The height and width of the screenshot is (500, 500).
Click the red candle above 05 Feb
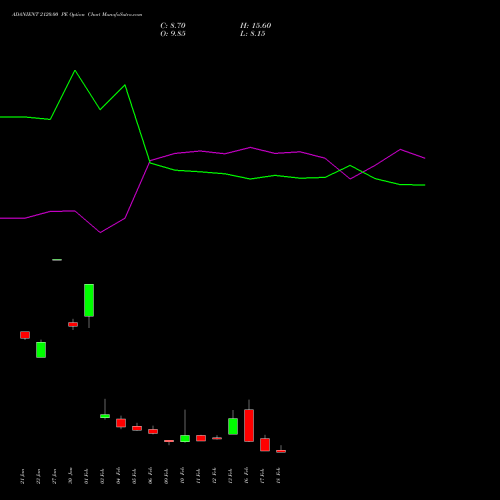pyautogui.click(x=137, y=428)
